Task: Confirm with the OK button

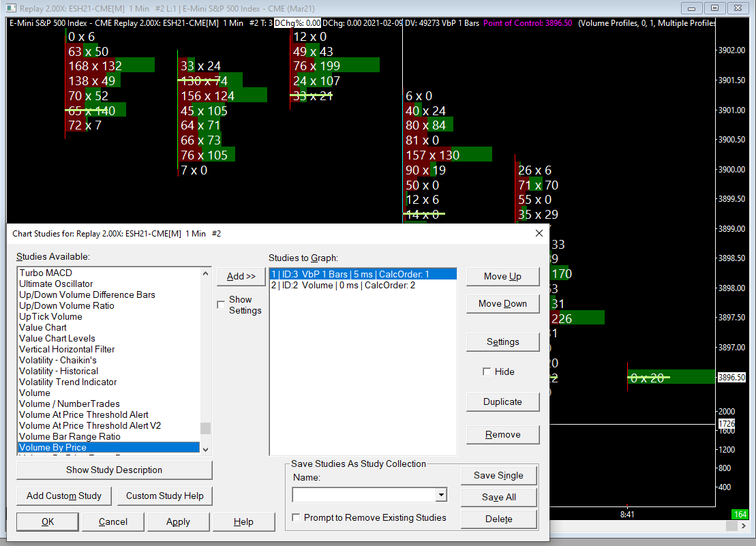Action: [48, 522]
